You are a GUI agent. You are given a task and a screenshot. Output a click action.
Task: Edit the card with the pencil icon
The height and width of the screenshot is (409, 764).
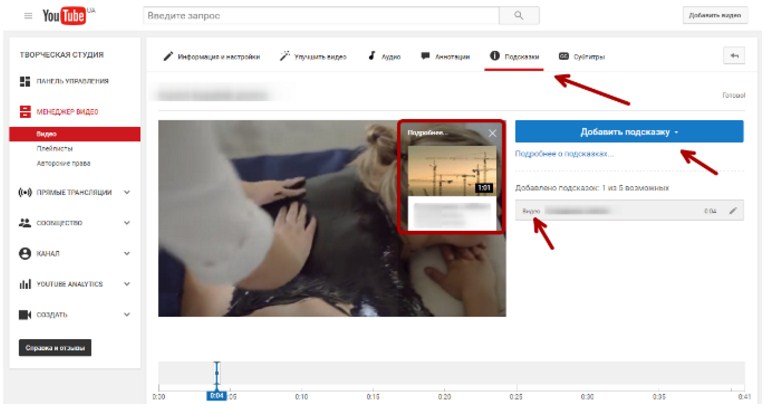coord(733,211)
